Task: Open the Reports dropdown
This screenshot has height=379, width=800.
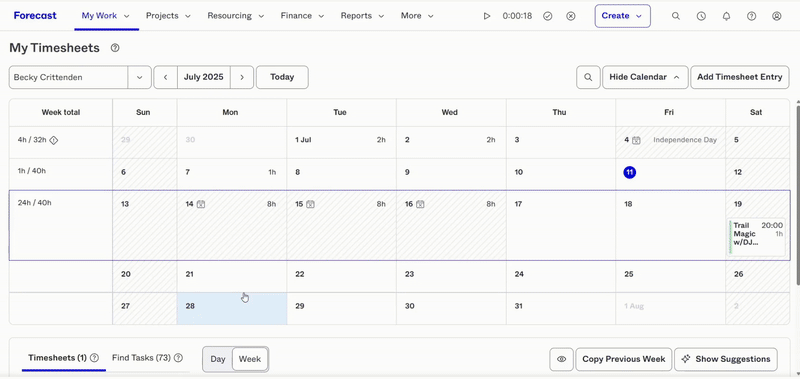Action: 363,16
